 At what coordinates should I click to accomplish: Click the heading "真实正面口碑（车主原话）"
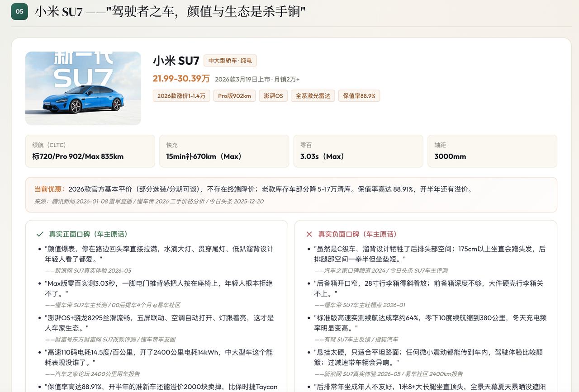coord(88,234)
